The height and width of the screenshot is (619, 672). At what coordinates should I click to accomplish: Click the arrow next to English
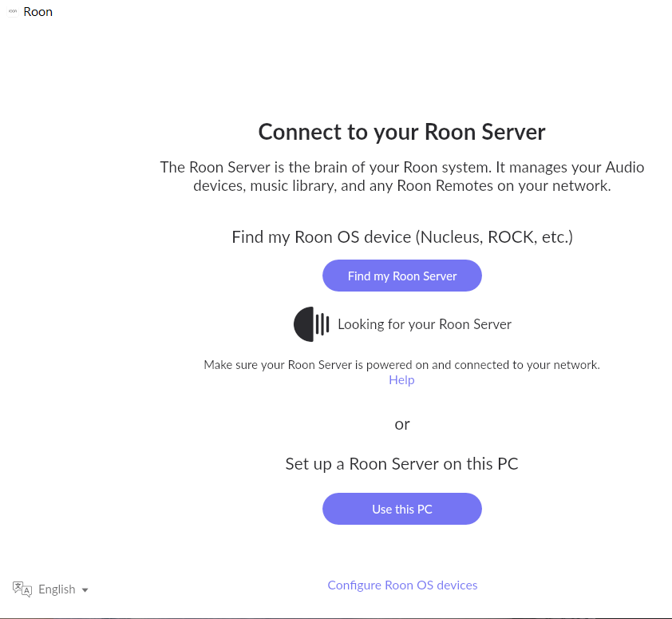[85, 590]
